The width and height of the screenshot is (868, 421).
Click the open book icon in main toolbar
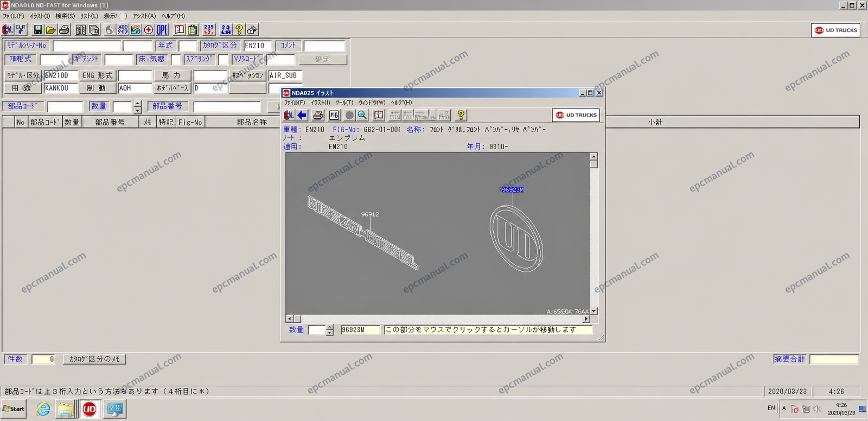pos(180,30)
